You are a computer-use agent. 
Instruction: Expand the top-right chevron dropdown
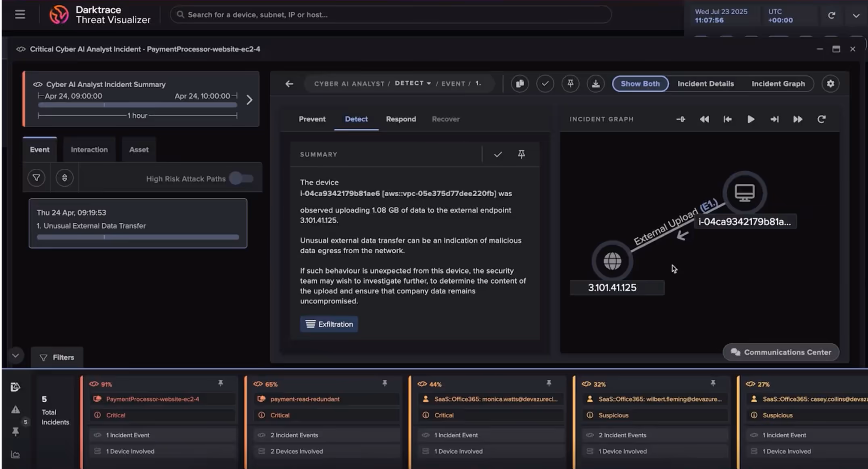(x=856, y=15)
